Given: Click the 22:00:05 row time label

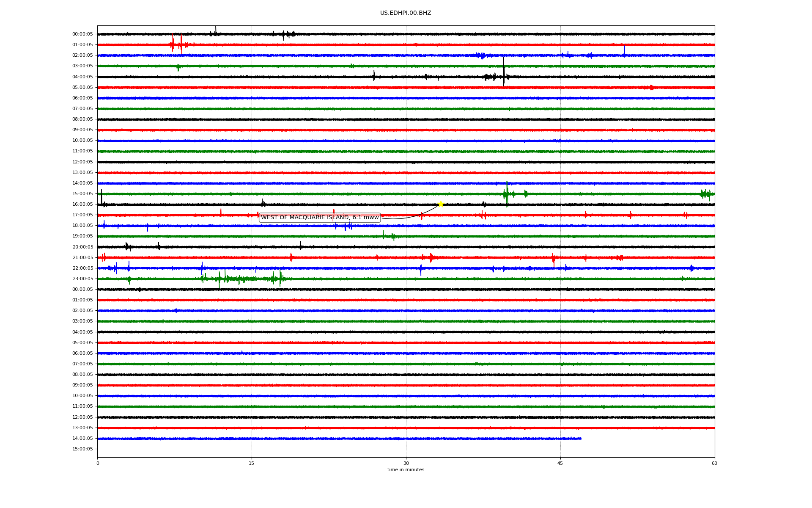Looking at the screenshot, I should pyautogui.click(x=82, y=268).
